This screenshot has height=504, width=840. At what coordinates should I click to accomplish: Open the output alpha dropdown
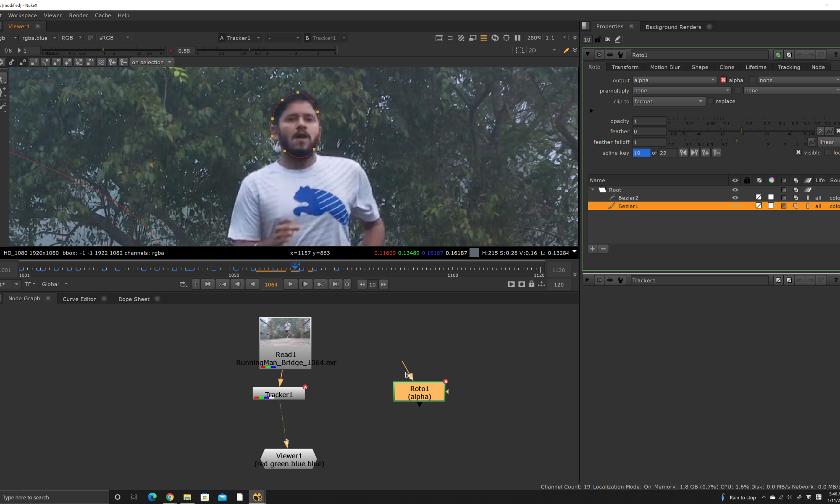click(674, 80)
